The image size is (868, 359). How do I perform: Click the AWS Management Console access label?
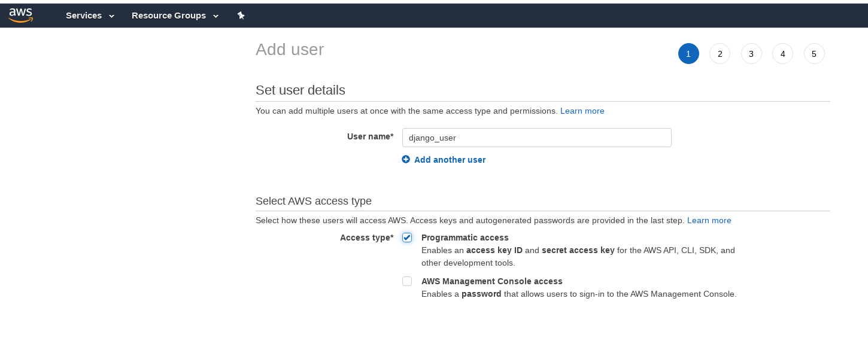click(491, 281)
